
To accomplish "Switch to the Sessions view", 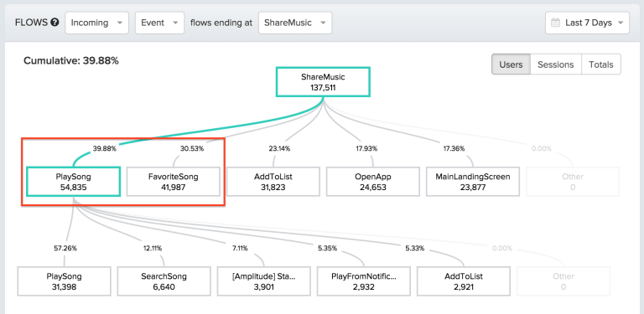I will (x=556, y=64).
